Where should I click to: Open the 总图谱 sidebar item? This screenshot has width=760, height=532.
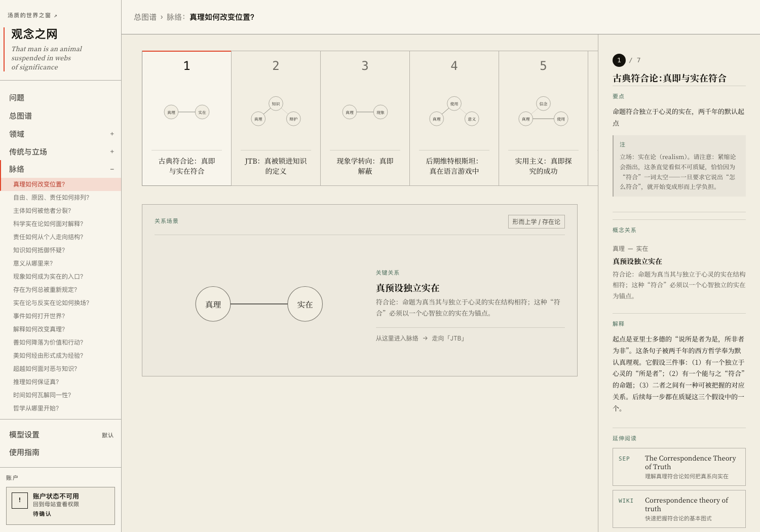61,116
